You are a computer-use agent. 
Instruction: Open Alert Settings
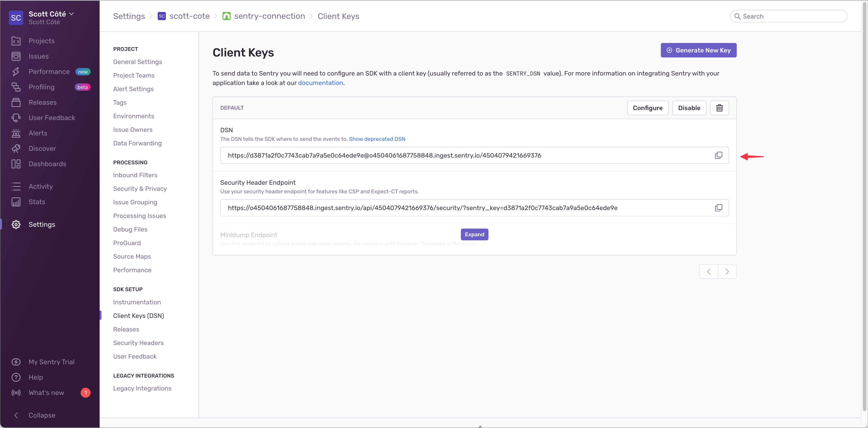134,89
